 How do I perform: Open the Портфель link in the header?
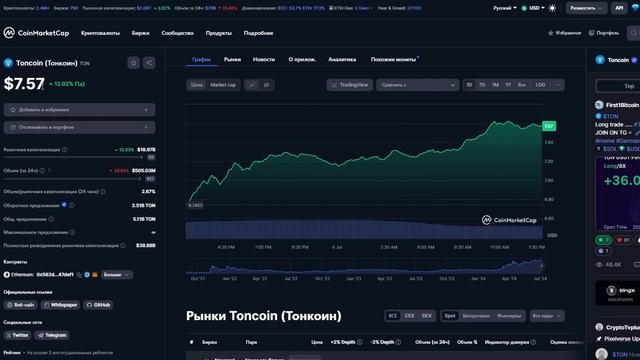(604, 33)
